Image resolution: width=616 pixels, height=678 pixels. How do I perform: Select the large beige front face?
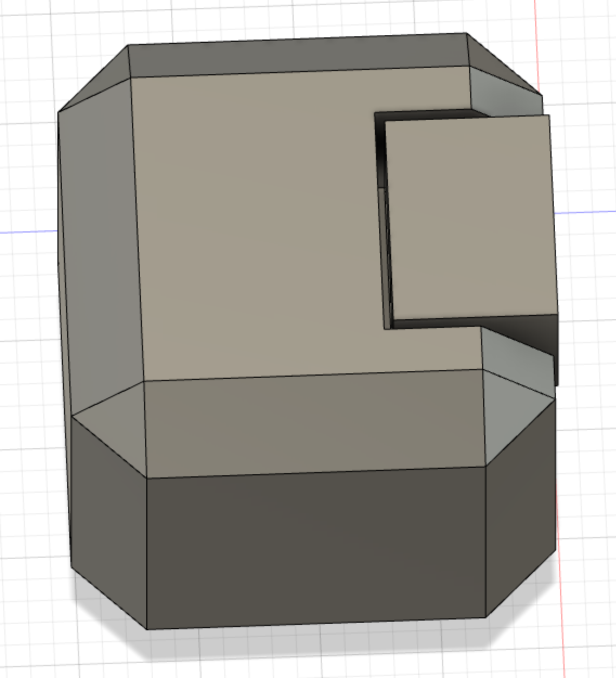(255, 228)
